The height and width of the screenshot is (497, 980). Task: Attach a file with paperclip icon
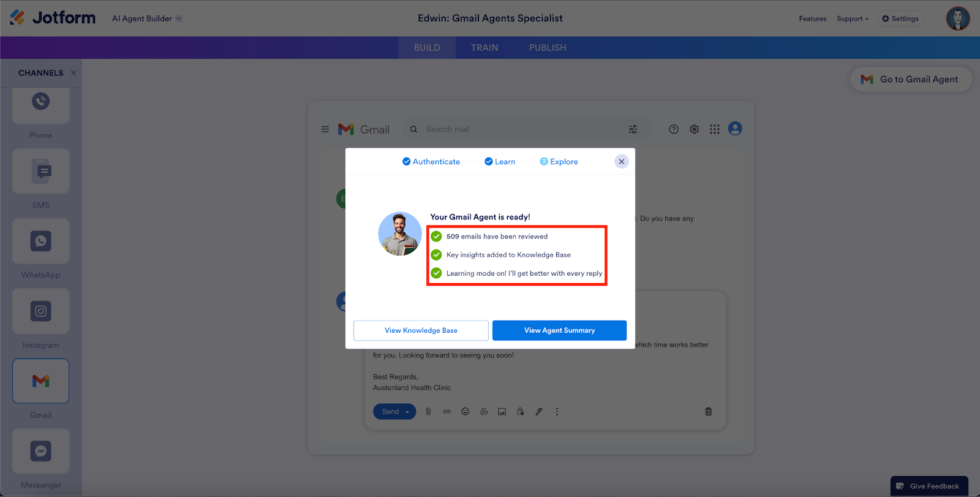429,412
